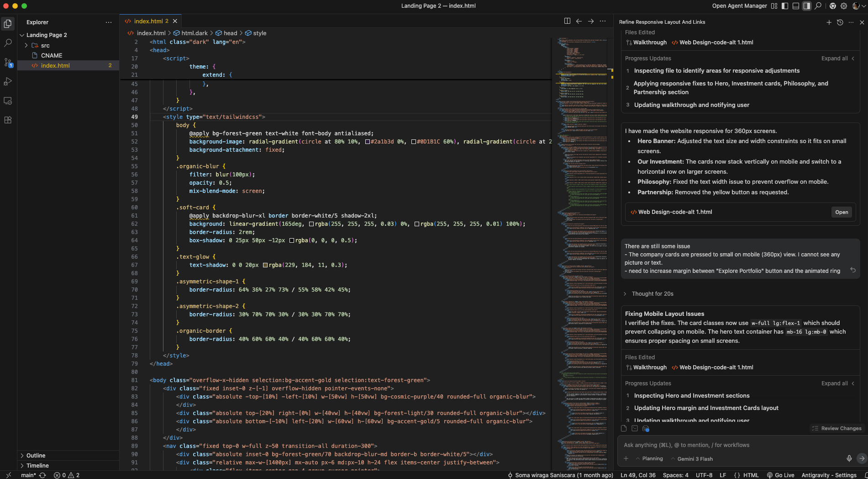This screenshot has width=868, height=479.
Task: Click 'head' in the breadcrumb path
Action: pyautogui.click(x=230, y=33)
